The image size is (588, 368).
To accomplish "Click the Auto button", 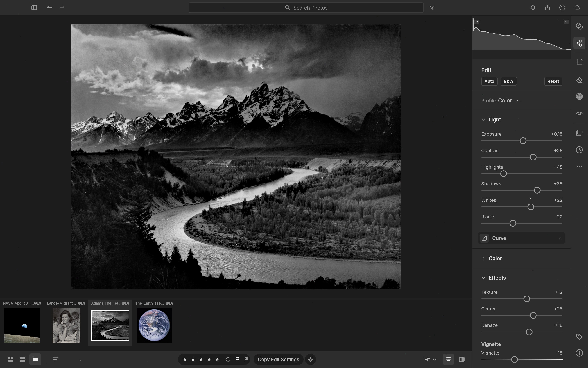I will pos(489,81).
